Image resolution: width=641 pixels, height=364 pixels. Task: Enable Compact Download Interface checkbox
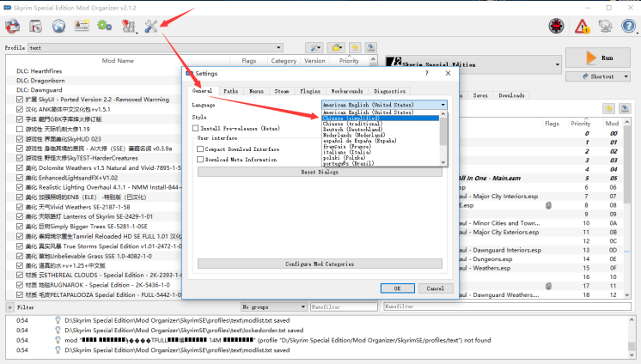200,149
